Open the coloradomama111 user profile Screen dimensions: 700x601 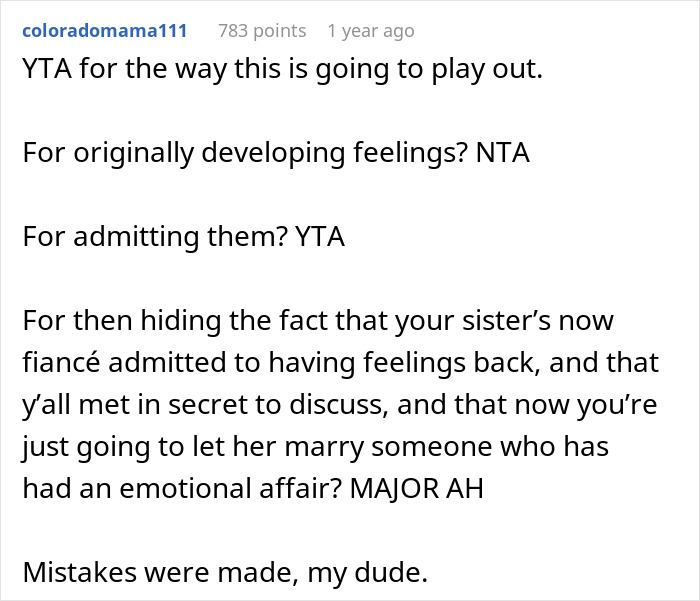[x=103, y=31]
